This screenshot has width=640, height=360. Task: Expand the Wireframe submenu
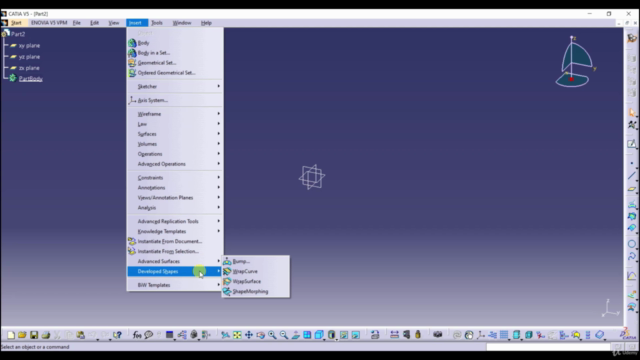[x=175, y=114]
